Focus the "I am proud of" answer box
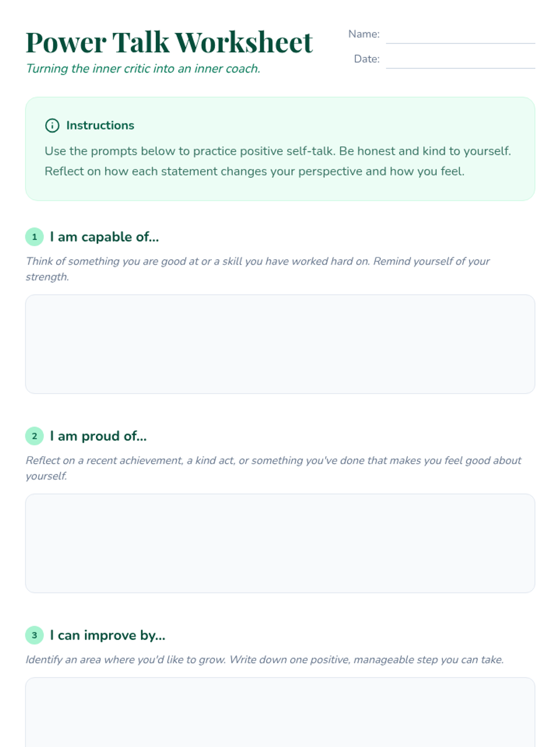 280,543
